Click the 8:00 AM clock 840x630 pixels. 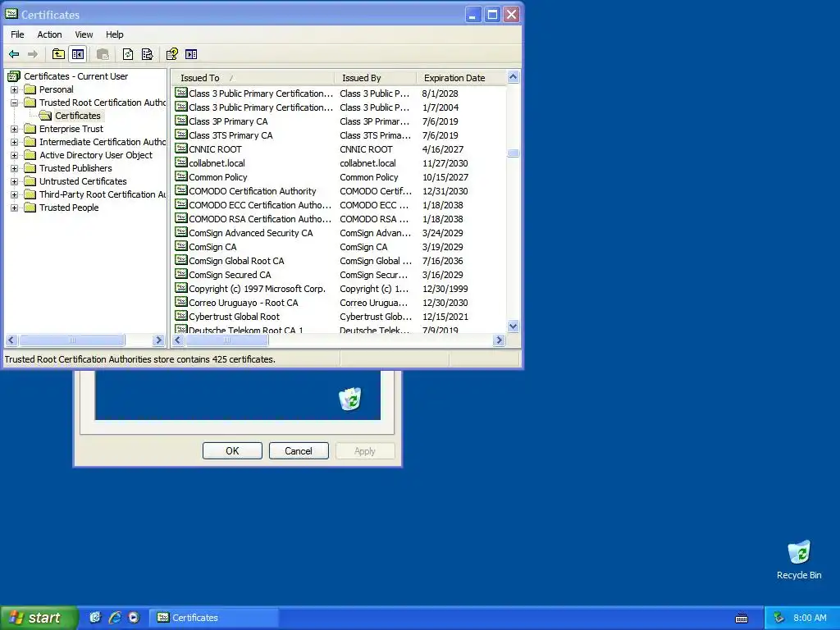click(810, 618)
